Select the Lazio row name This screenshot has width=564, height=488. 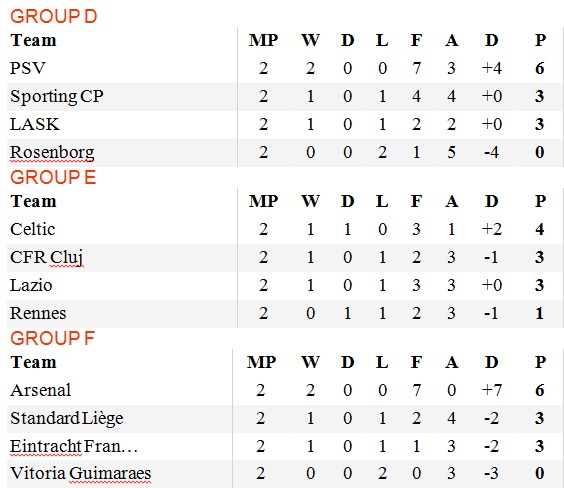31,285
